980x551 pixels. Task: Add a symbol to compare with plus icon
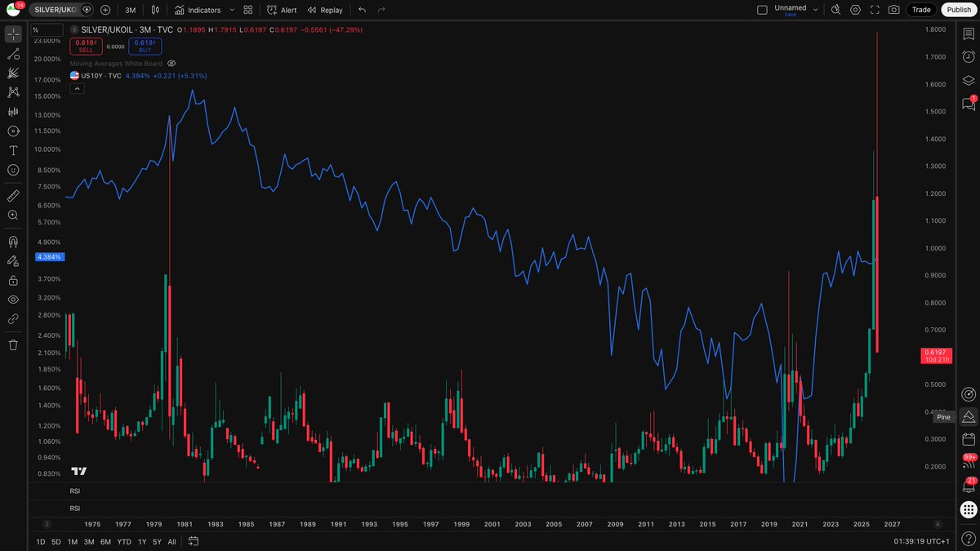point(105,10)
